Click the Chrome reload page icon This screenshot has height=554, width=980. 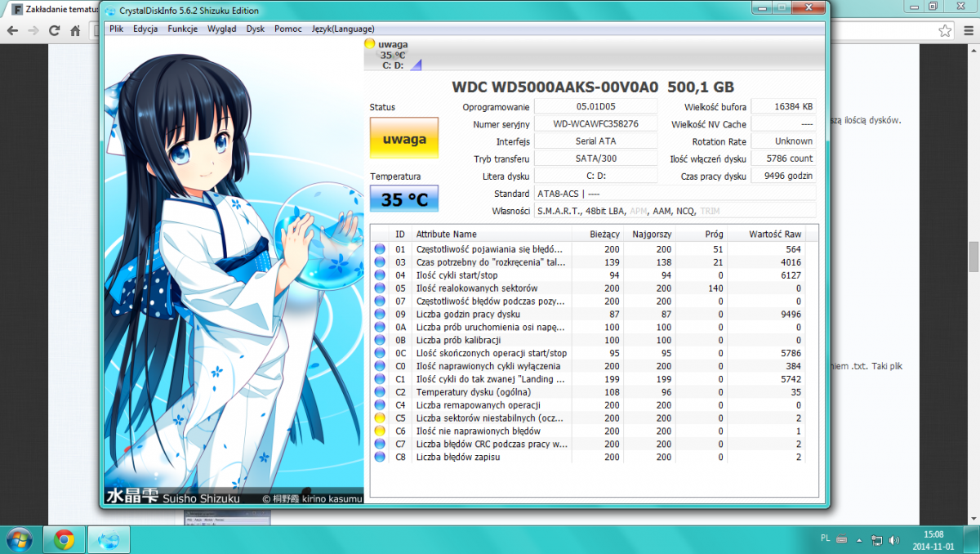tap(55, 31)
